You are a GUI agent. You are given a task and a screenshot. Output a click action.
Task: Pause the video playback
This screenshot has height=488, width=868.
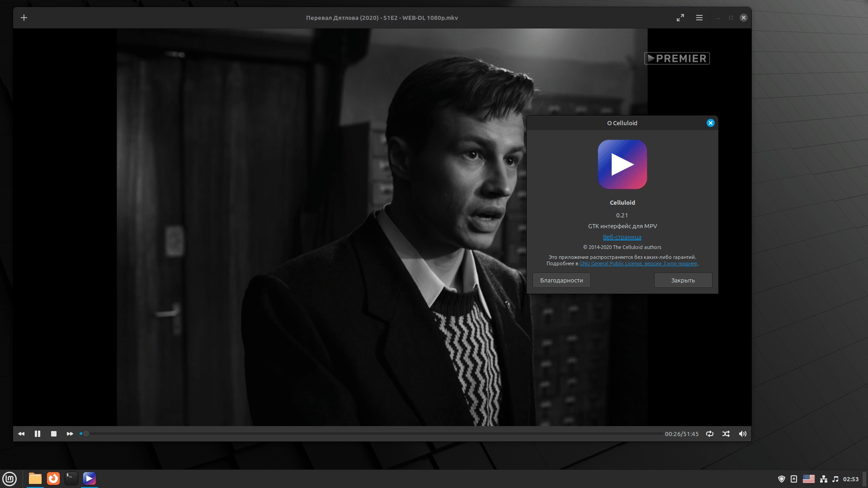pyautogui.click(x=38, y=434)
